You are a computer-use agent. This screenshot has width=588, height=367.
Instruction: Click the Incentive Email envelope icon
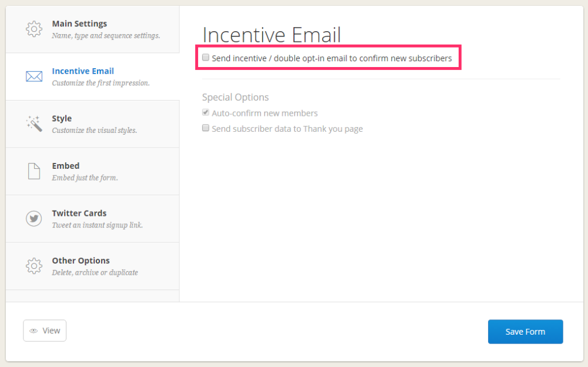click(x=34, y=76)
